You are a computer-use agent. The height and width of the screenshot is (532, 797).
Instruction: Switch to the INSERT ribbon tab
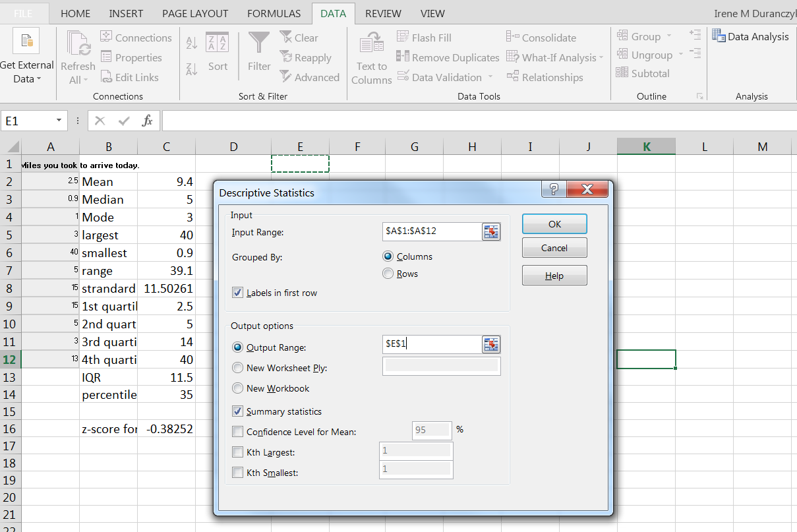126,13
